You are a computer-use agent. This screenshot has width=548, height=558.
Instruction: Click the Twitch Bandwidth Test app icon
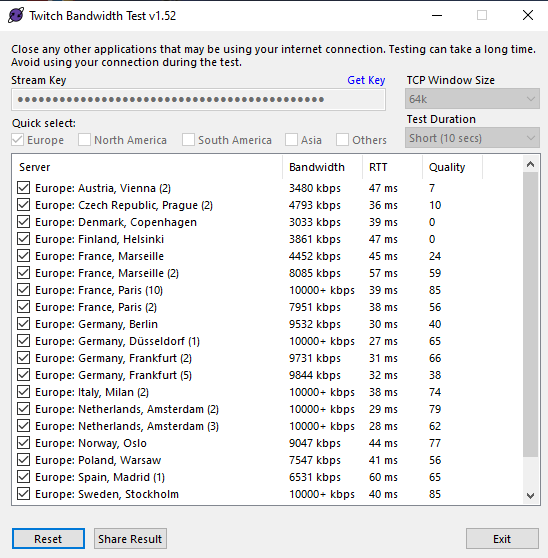16,15
